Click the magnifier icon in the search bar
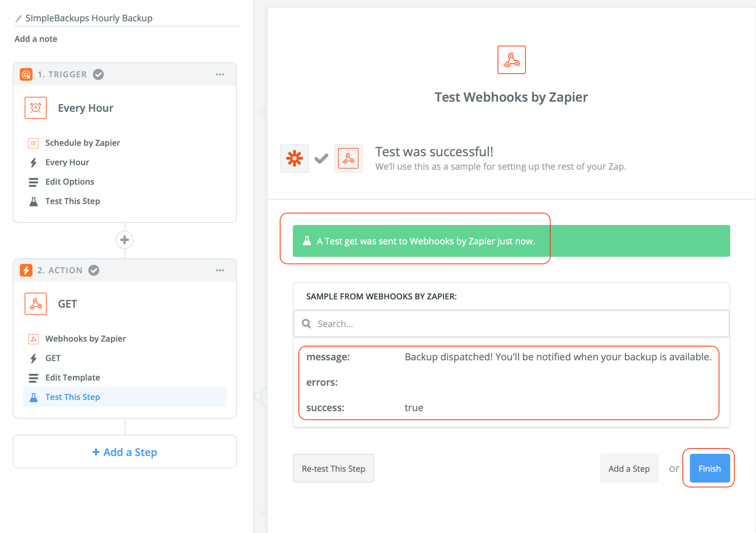The width and height of the screenshot is (756, 533). click(306, 323)
